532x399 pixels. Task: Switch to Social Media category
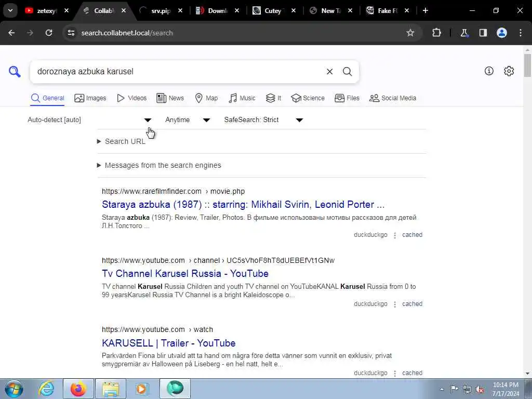click(x=393, y=98)
